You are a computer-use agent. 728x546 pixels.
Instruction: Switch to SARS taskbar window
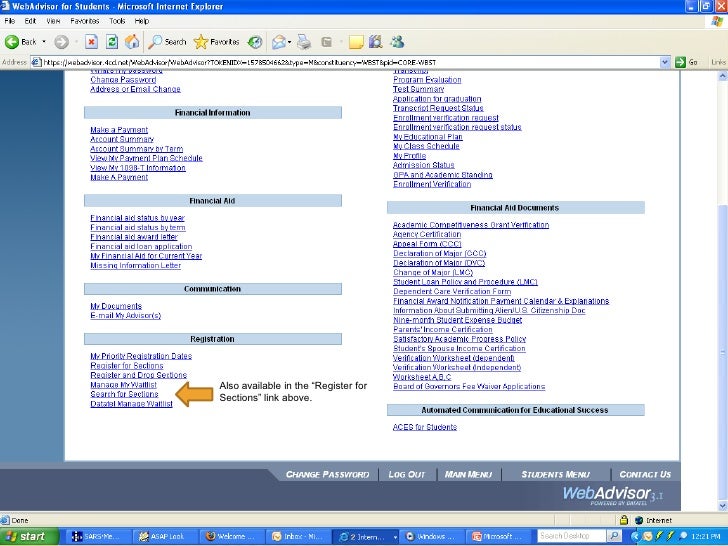(x=97, y=537)
